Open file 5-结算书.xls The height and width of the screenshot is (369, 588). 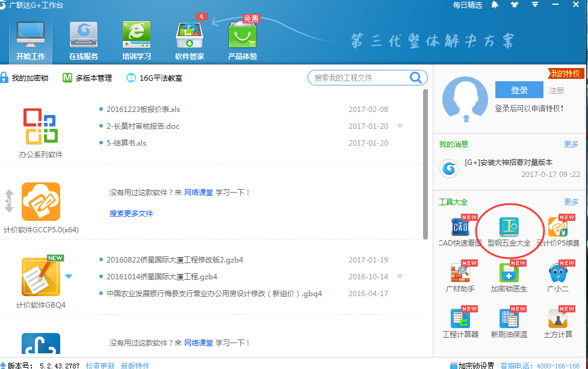click(126, 143)
